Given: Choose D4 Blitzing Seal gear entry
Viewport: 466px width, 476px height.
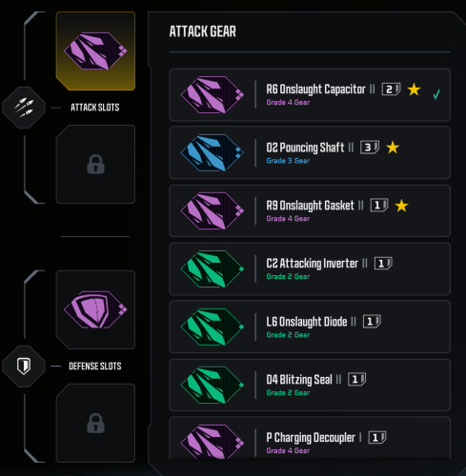Looking at the screenshot, I should click(310, 385).
